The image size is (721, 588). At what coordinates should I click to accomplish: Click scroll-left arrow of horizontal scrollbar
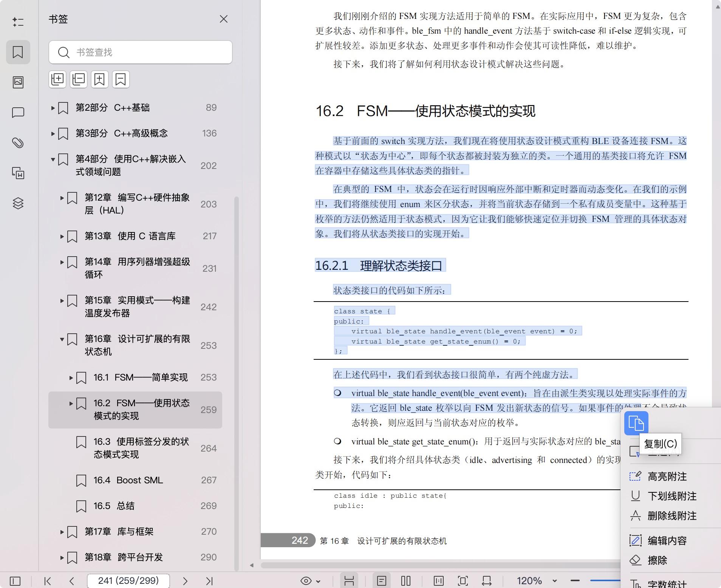252,565
